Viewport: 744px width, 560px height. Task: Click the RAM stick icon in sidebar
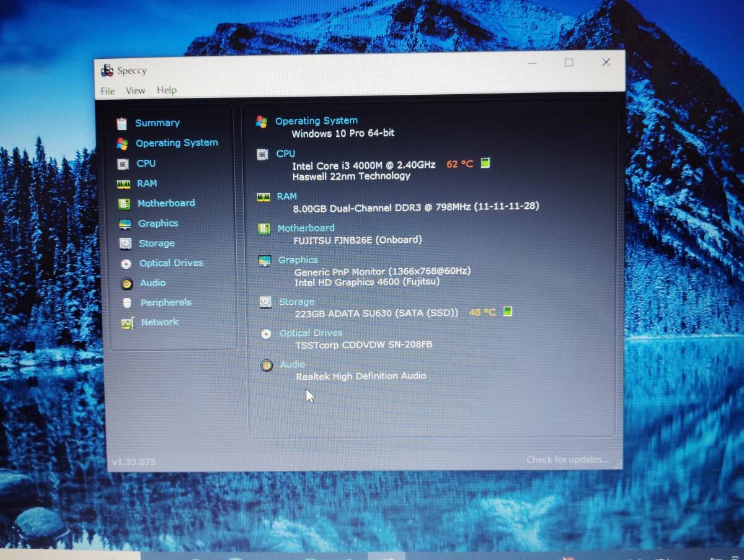[x=124, y=184]
